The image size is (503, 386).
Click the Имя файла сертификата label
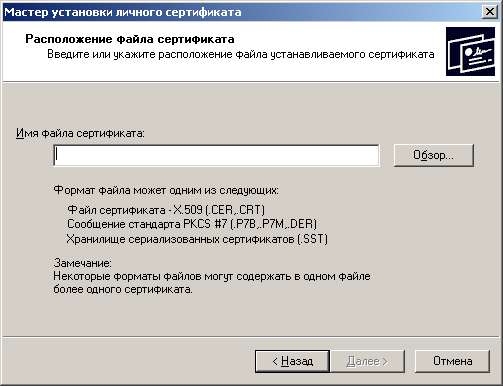(x=80, y=133)
